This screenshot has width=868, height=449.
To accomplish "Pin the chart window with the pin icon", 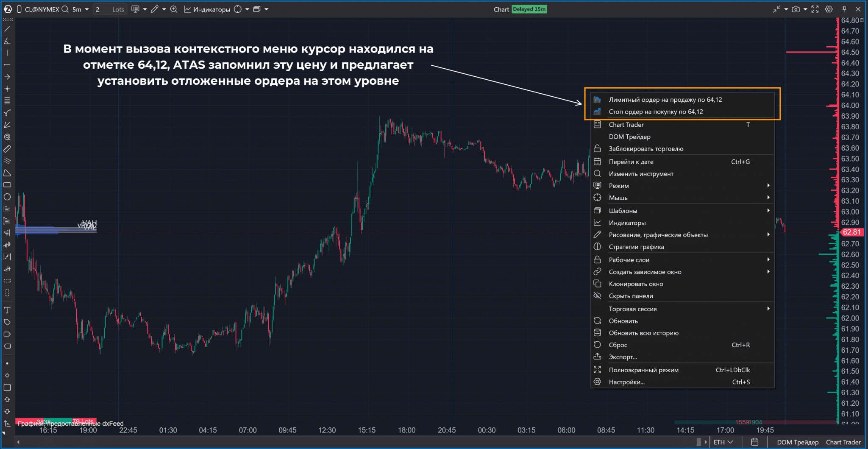I will (x=844, y=9).
